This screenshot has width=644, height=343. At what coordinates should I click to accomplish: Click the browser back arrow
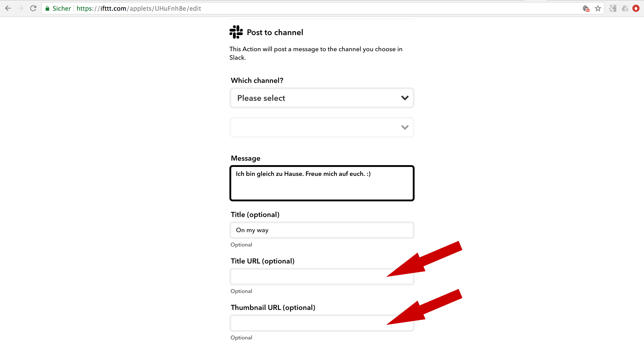click(x=8, y=8)
